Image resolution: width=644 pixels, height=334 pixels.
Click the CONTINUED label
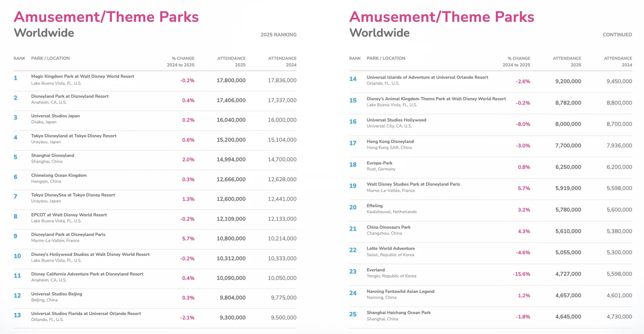[617, 35]
